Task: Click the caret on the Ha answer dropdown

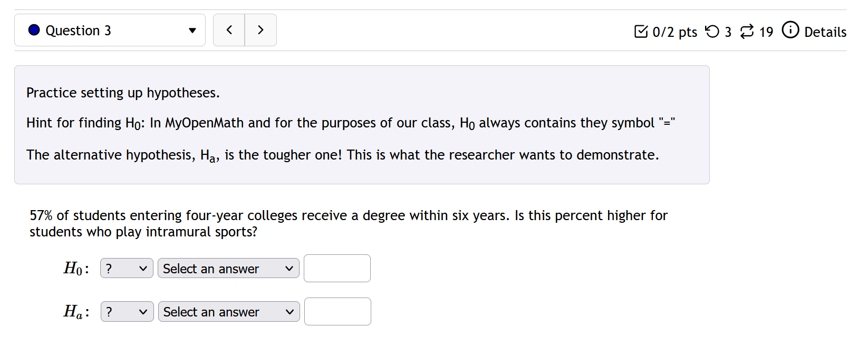Action: tap(289, 312)
